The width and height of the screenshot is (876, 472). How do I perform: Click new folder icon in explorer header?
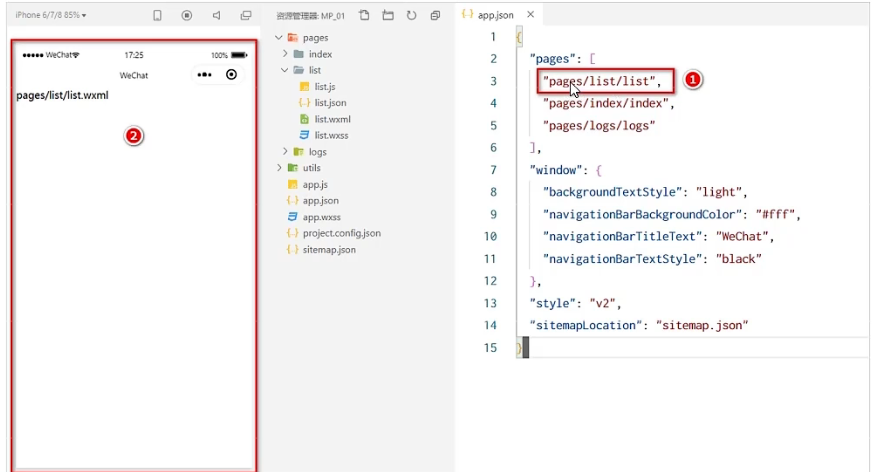tap(388, 16)
